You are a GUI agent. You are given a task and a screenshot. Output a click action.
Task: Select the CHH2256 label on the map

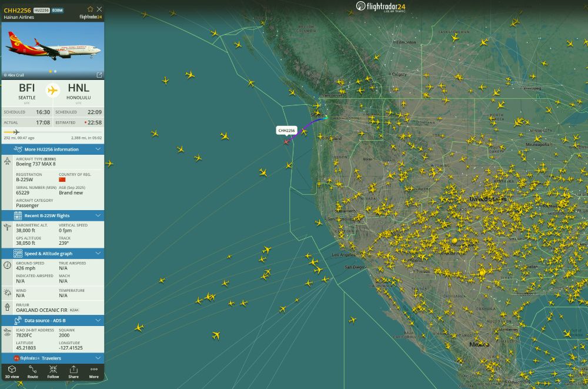[x=286, y=130]
